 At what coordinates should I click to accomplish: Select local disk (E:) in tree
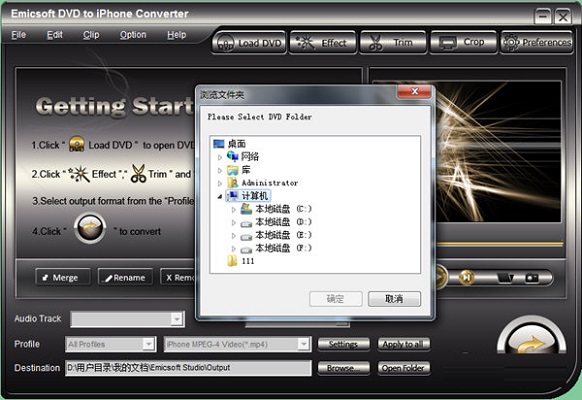(283, 235)
